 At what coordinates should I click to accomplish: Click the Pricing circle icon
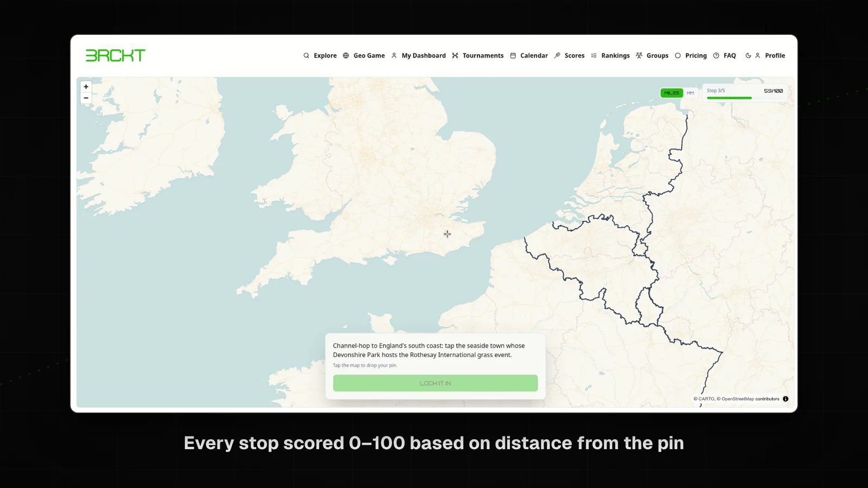(x=678, y=55)
